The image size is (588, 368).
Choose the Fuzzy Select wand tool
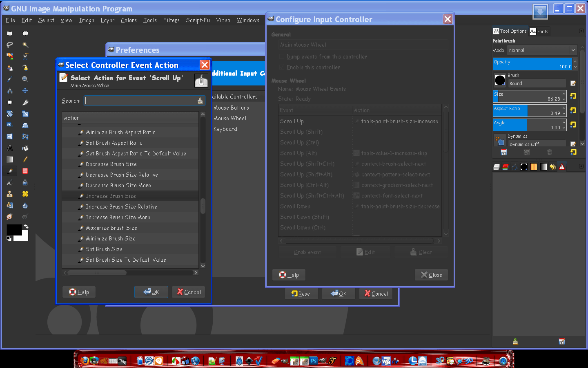coord(25,45)
